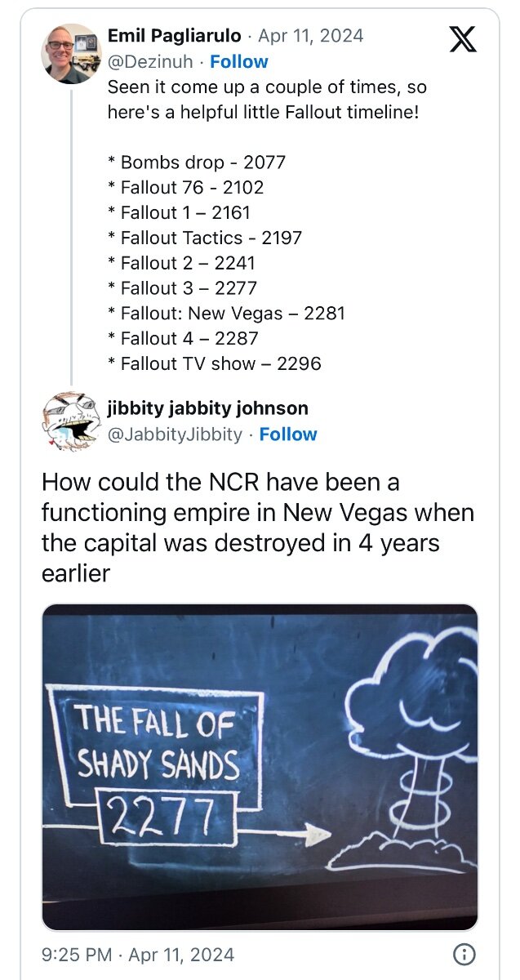This screenshot has height=980, width=520.
Task: Open the @JabbityJibbity handle link
Action: [x=175, y=434]
